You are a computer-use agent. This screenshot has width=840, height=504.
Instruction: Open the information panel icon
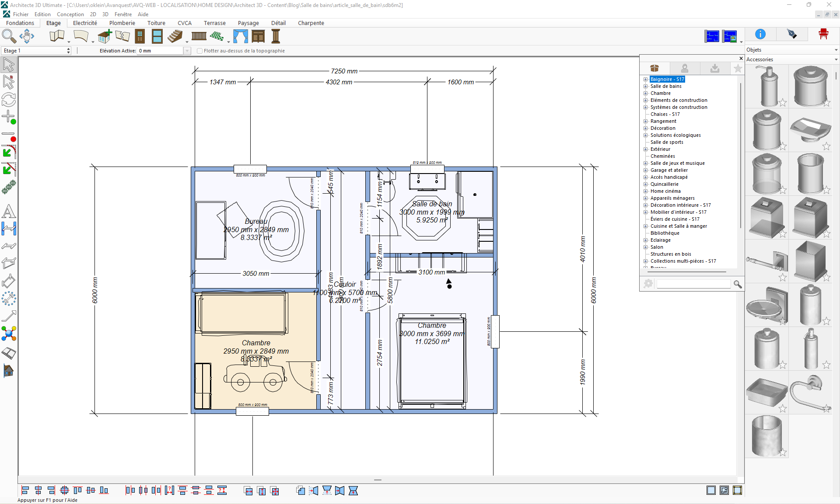click(760, 34)
